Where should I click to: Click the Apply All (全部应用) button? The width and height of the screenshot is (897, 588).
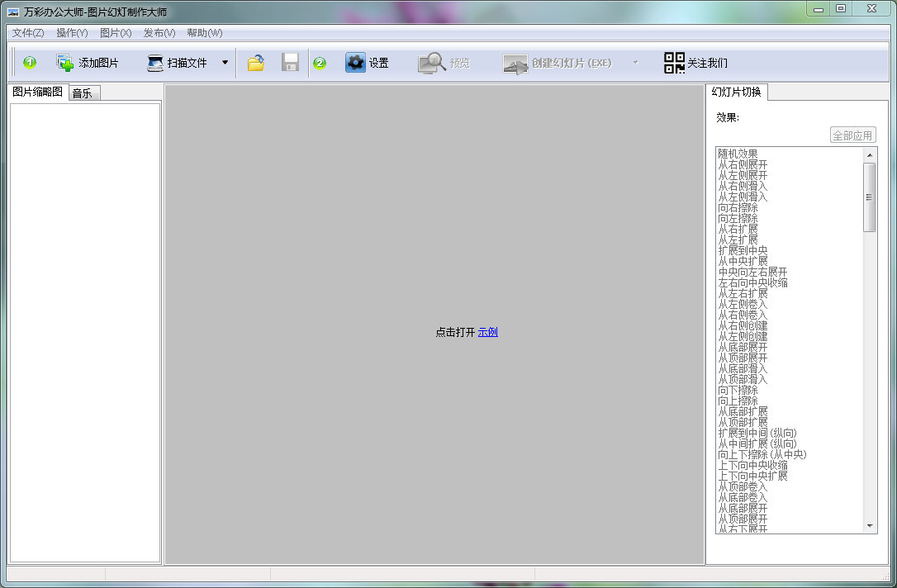pyautogui.click(x=852, y=135)
